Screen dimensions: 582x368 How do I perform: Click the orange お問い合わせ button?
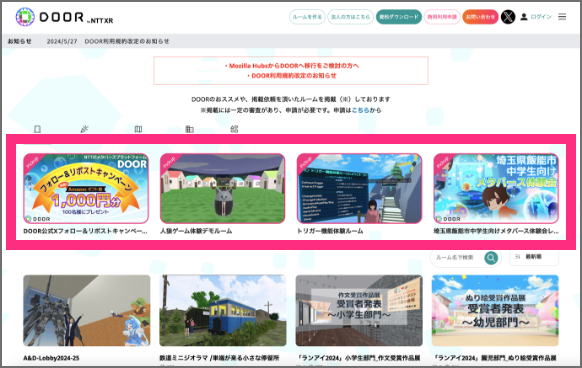[480, 17]
